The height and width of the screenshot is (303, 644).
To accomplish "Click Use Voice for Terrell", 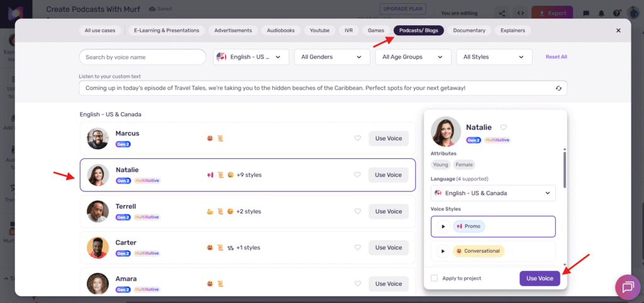I will click(x=389, y=211).
